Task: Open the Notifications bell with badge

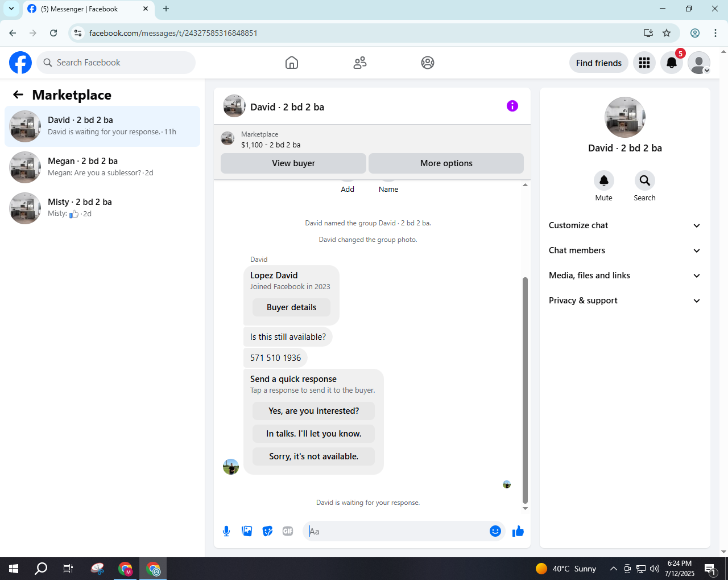Action: (x=672, y=63)
